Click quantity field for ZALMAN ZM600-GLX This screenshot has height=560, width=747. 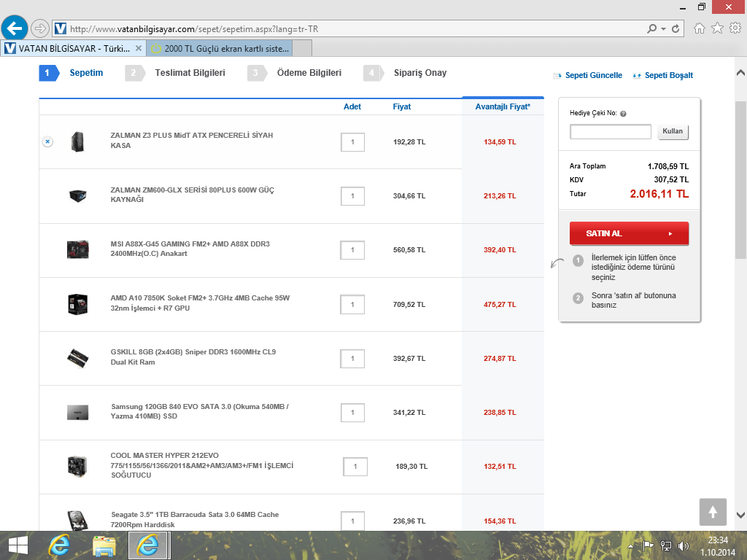[x=352, y=195]
